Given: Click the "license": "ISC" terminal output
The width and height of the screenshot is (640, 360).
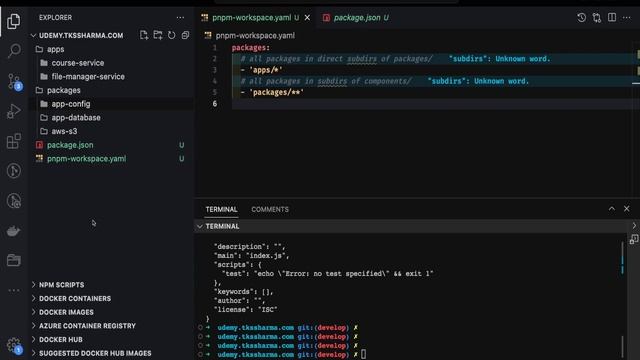Looking at the screenshot, I should (x=245, y=310).
